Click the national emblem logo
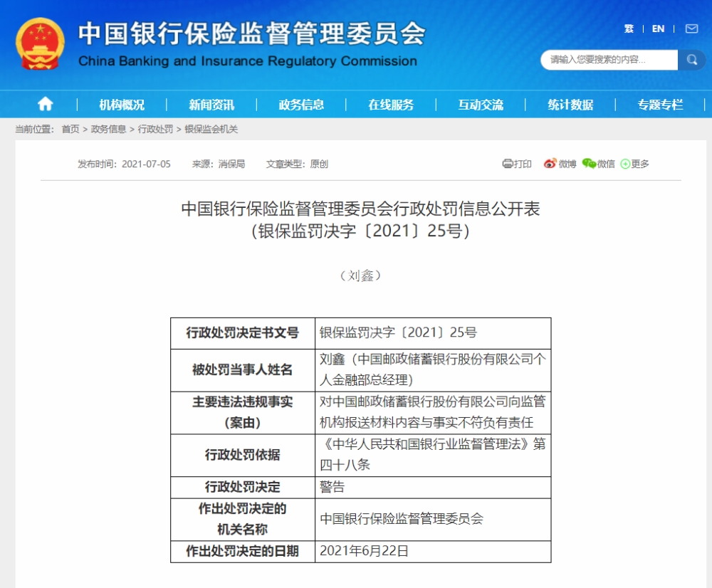Viewport: 712px width, 588px height. (x=40, y=44)
